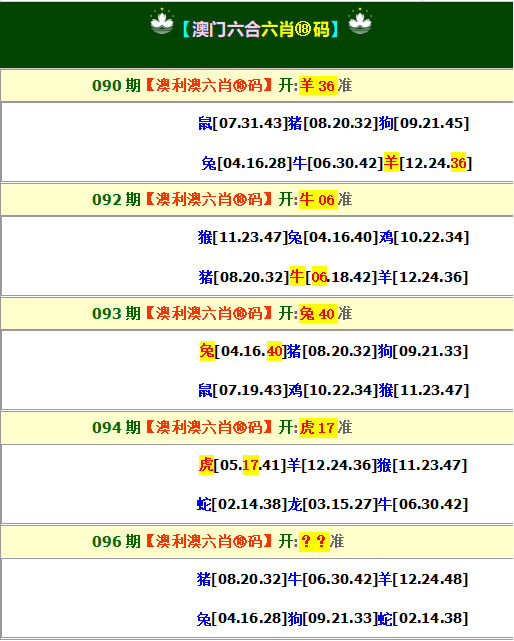
Task: Click 【澳利澳六肖⑱码】 in the 096 header
Action: tap(209, 542)
